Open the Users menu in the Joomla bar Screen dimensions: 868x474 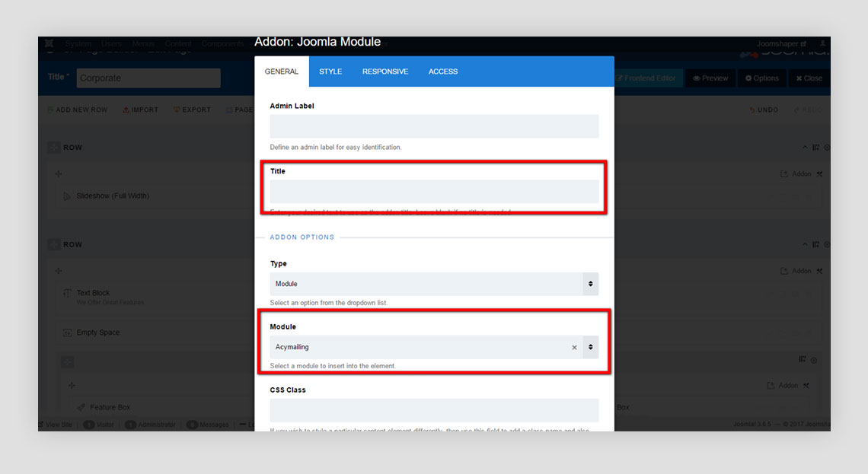[x=111, y=43]
